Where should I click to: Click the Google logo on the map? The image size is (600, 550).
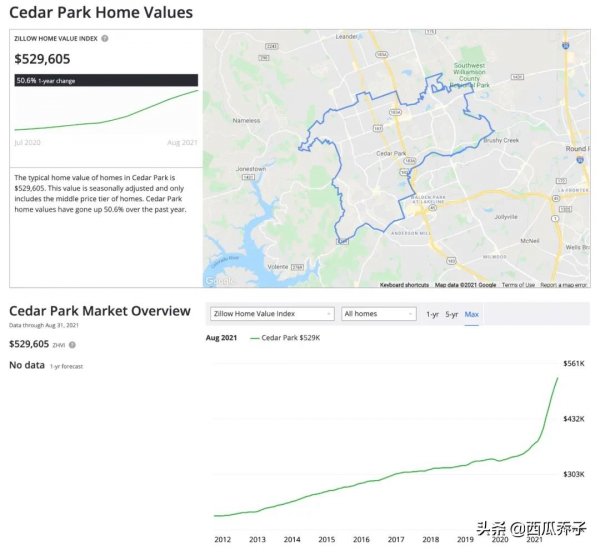pos(220,282)
